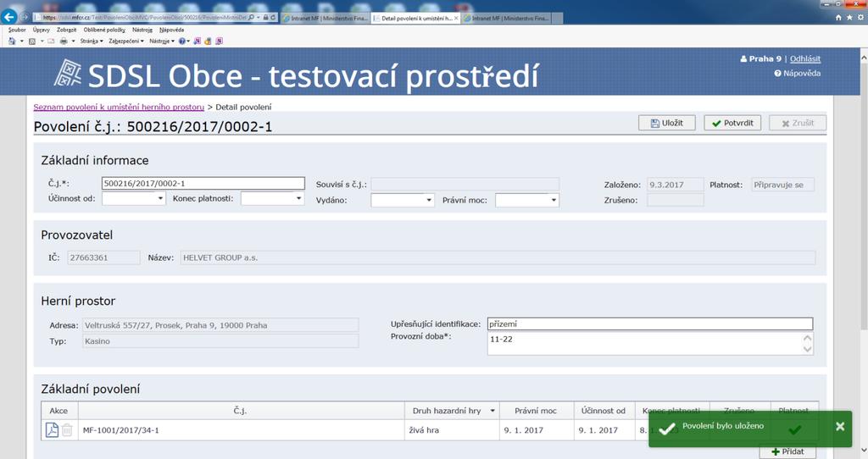The width and height of the screenshot is (868, 459).
Task: Expand the Print icon dropdown arrow
Action: click(x=73, y=41)
